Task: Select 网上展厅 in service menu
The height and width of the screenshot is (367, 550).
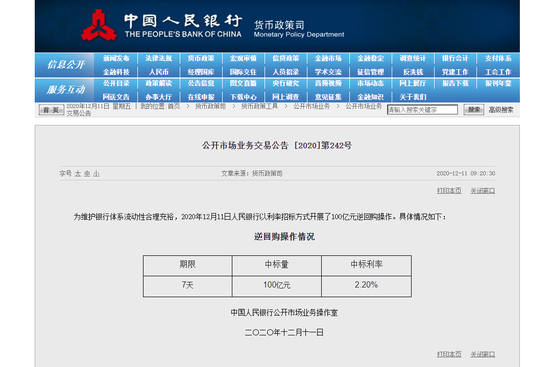Action: pos(413,84)
